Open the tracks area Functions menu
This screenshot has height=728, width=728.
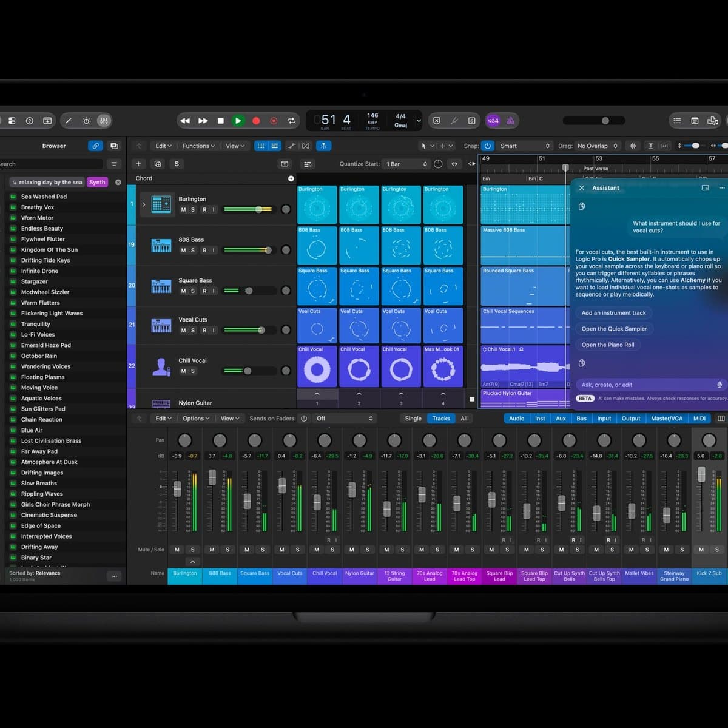pyautogui.click(x=198, y=146)
